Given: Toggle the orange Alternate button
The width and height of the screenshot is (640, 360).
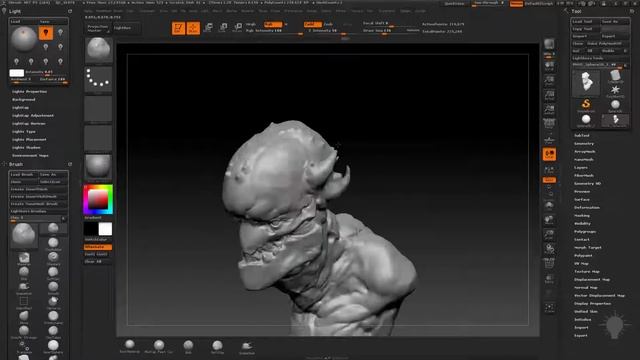Looking at the screenshot, I should pyautogui.click(x=98, y=247).
